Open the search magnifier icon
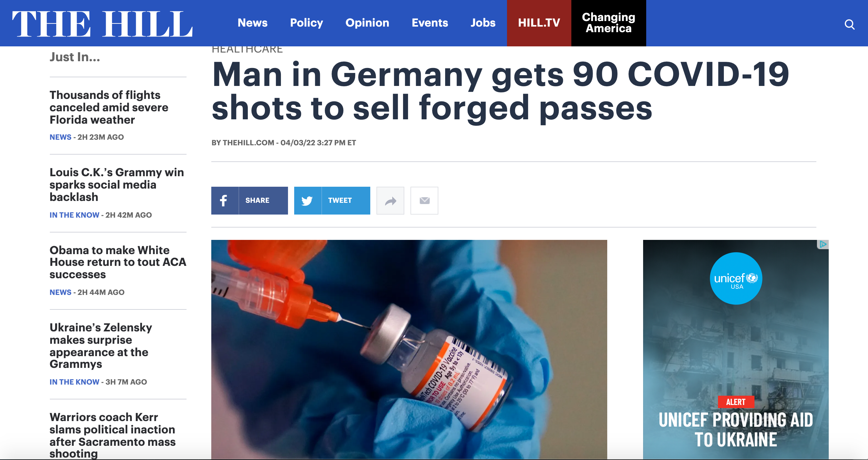This screenshot has height=460, width=868. (x=849, y=25)
